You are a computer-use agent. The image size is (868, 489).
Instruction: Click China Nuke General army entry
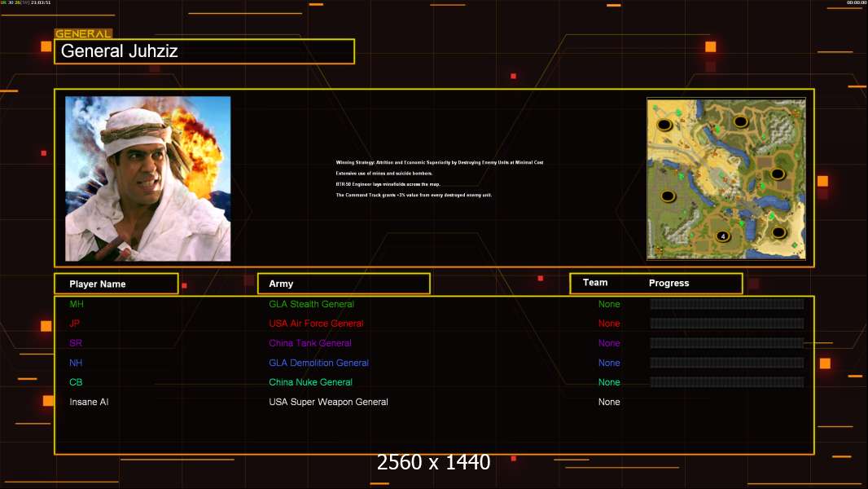pos(310,382)
